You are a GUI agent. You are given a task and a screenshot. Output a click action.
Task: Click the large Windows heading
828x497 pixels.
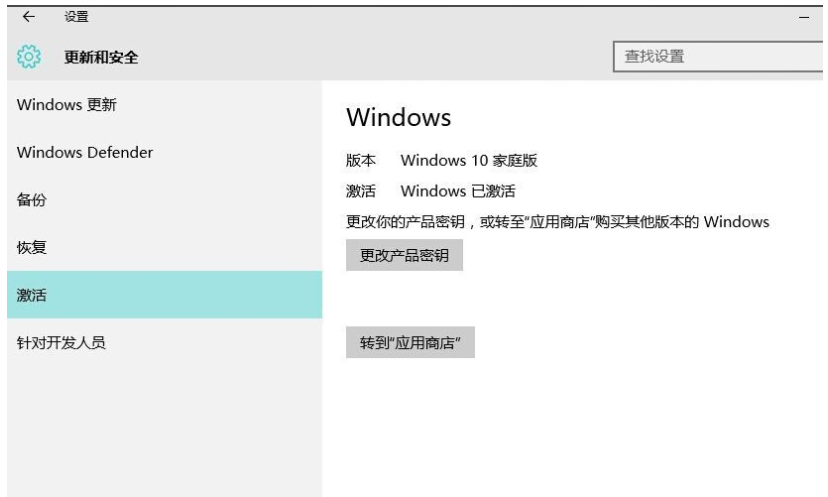point(398,118)
